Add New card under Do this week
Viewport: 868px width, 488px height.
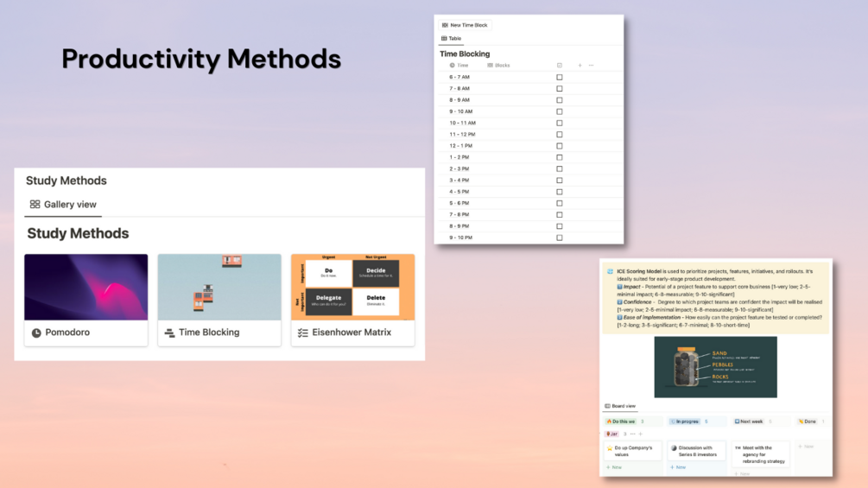pyautogui.click(x=614, y=467)
